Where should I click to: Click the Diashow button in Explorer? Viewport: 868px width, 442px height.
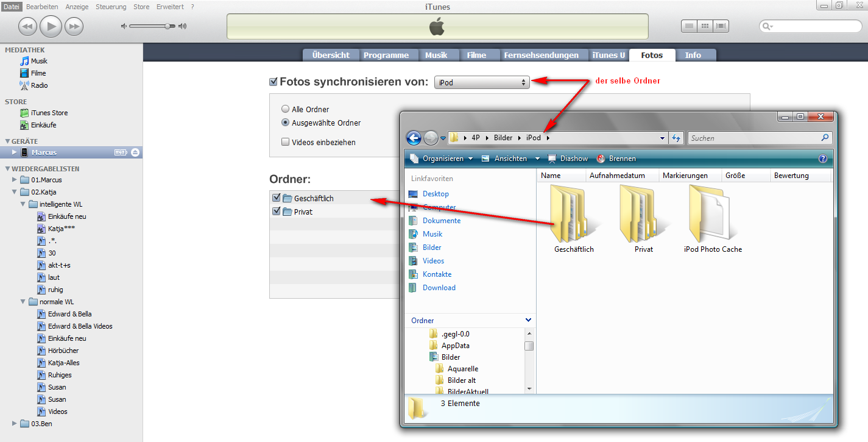point(568,159)
